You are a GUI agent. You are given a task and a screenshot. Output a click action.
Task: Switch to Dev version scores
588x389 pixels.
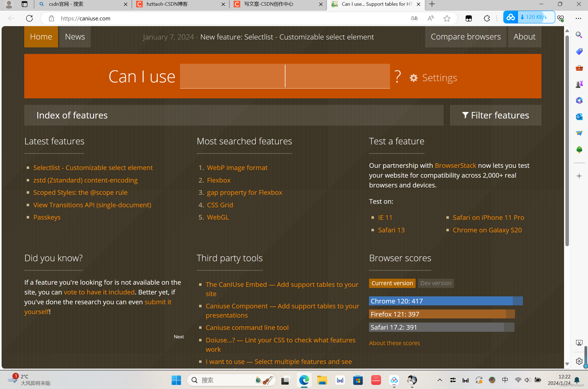tap(436, 283)
